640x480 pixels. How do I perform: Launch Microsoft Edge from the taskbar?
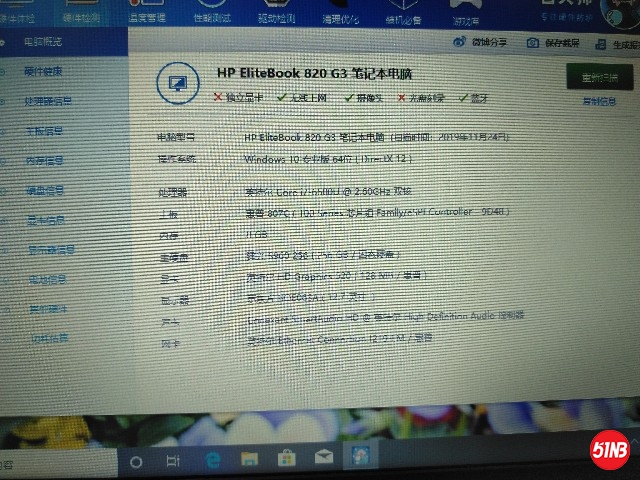click(213, 460)
